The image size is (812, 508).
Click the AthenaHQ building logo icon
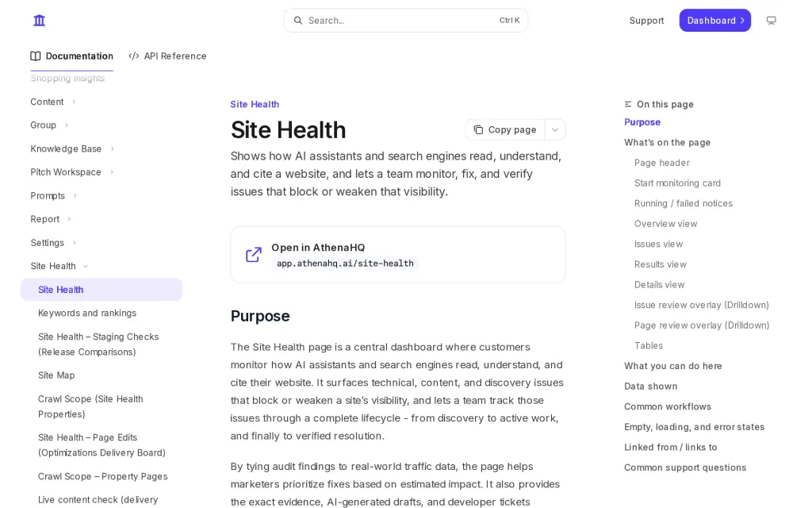[x=40, y=20]
